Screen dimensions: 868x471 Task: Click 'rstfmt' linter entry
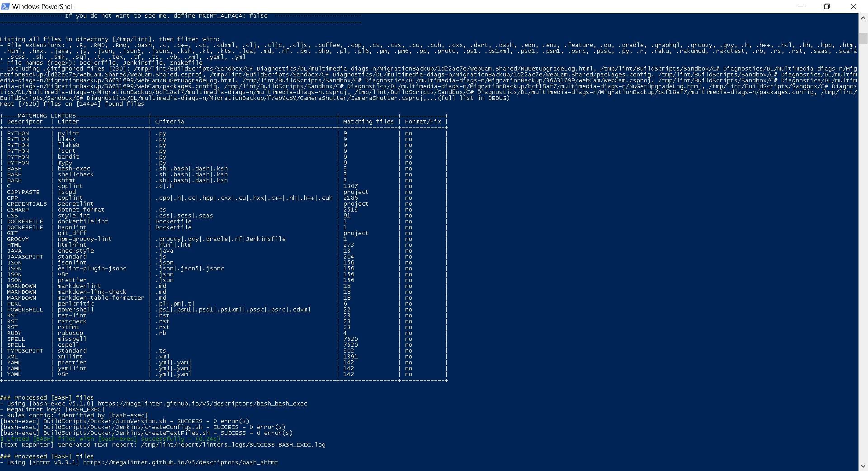pyautogui.click(x=68, y=327)
